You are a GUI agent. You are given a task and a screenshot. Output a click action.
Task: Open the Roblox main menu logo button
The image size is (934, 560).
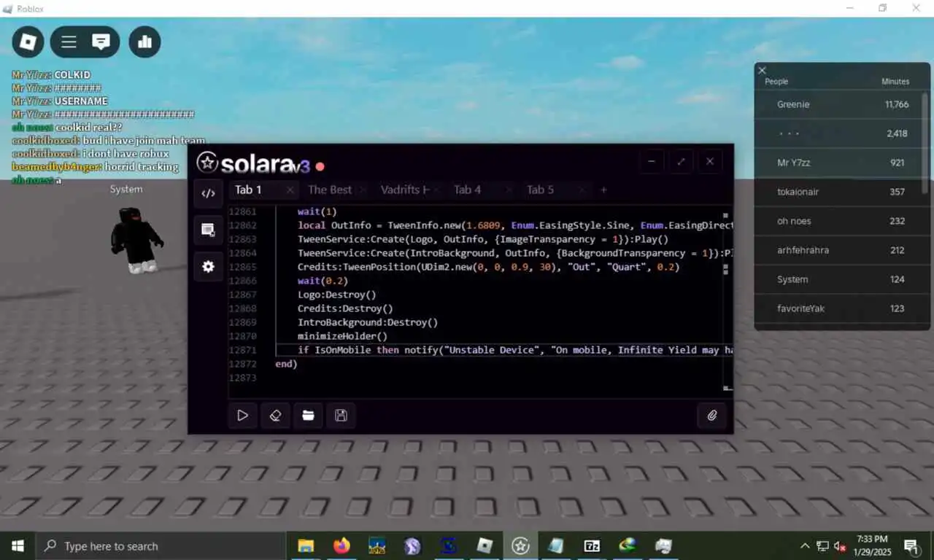click(28, 42)
